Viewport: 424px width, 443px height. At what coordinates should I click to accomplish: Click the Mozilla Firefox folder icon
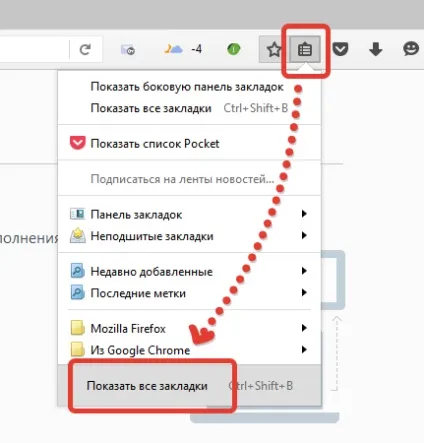77,328
